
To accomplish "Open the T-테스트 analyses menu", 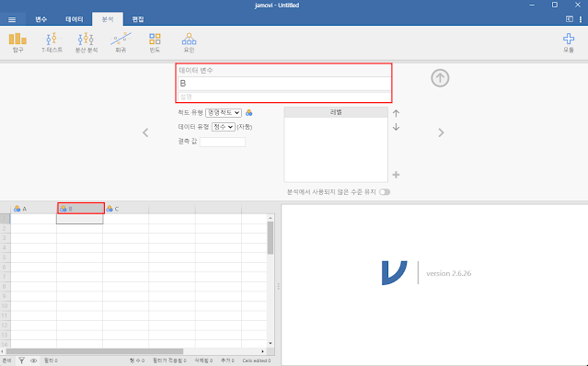I will click(52, 42).
